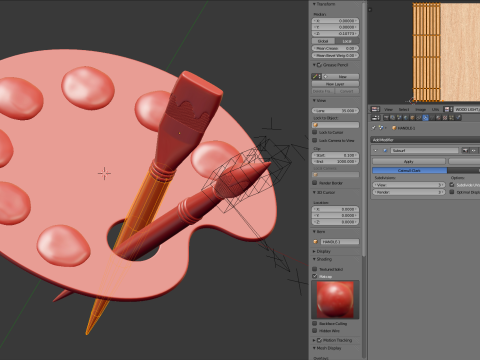Expand the Motion Tracking panel triangle
Viewport: 480px width, 360px height.
coord(314,340)
